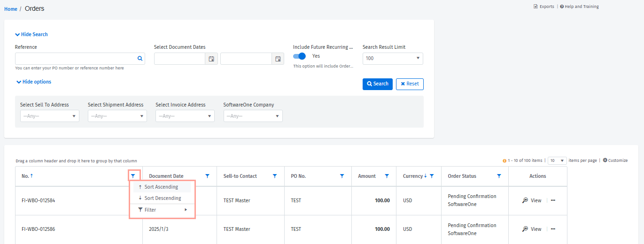The height and width of the screenshot is (244, 644).
Task: Open the Search Result Limit dropdown
Action: (393, 59)
